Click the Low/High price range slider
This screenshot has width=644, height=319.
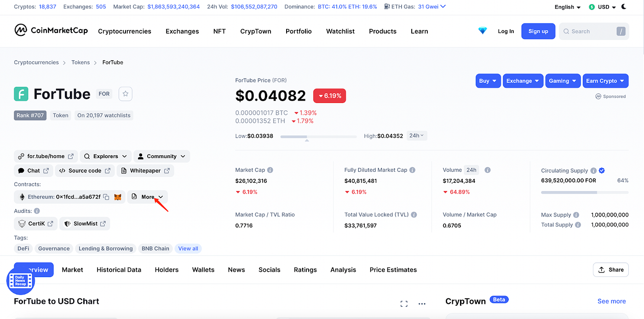[x=318, y=137]
